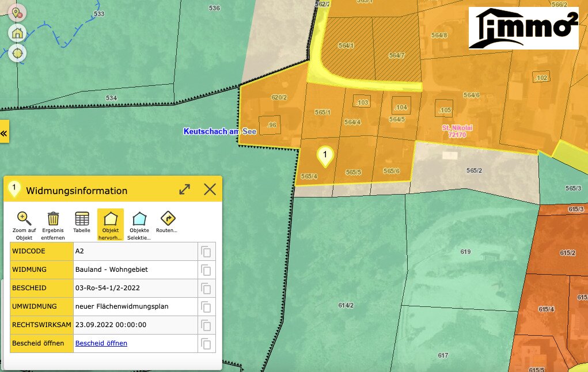
Task: Open the Tabelle table view
Action: [x=82, y=219]
